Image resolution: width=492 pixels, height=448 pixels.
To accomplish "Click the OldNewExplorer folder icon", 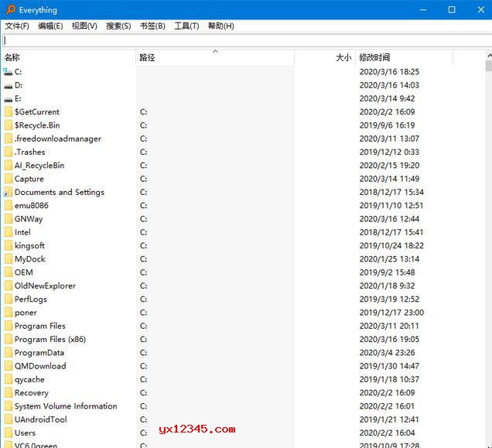I will [9, 286].
